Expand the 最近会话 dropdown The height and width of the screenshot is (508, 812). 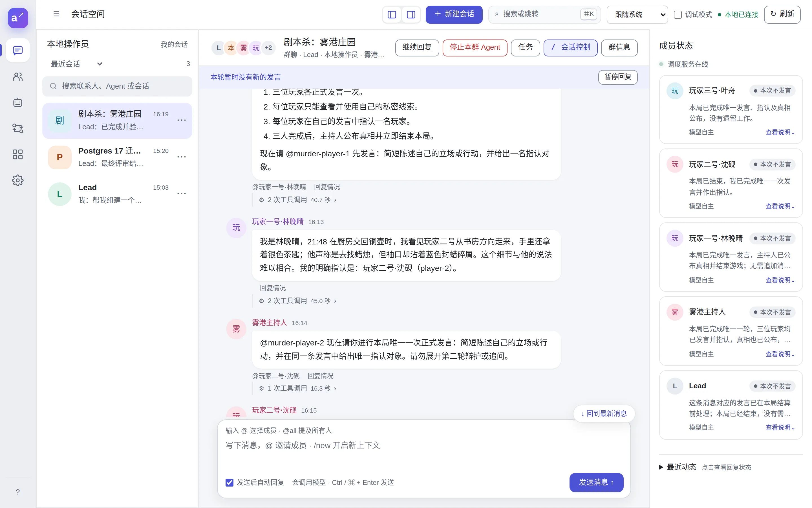pos(76,64)
